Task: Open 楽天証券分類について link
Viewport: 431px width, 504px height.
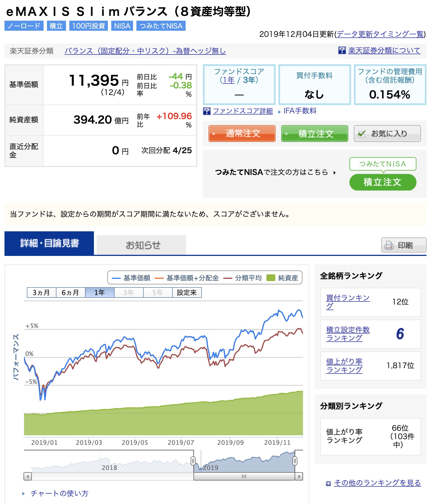Action: coord(384,50)
